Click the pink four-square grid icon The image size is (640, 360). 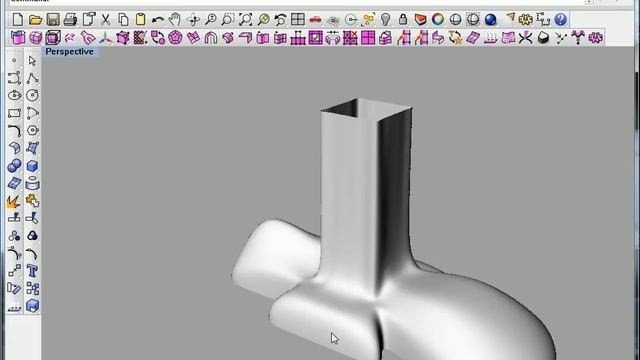pos(368,38)
